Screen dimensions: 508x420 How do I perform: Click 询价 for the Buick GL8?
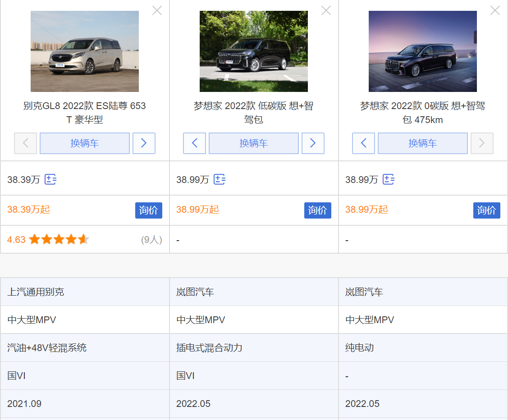pos(149,210)
